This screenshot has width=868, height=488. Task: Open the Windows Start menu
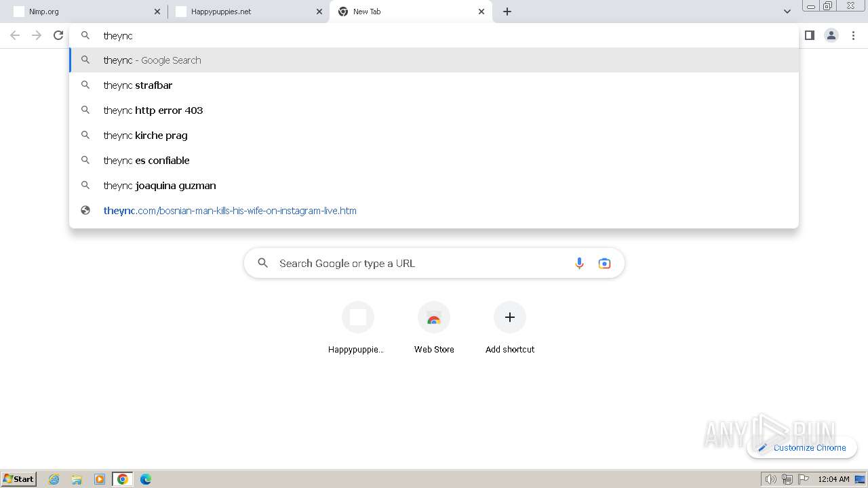click(x=19, y=479)
